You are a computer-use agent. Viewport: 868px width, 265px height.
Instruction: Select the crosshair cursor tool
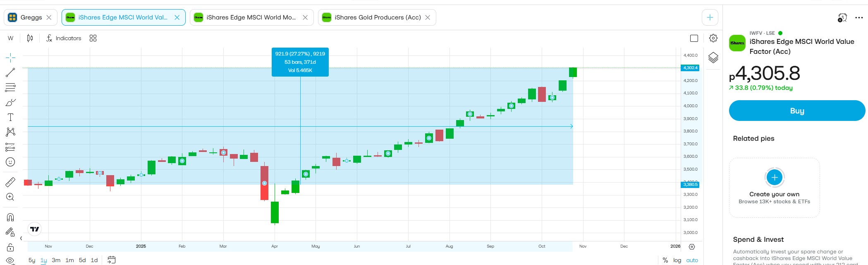point(10,58)
